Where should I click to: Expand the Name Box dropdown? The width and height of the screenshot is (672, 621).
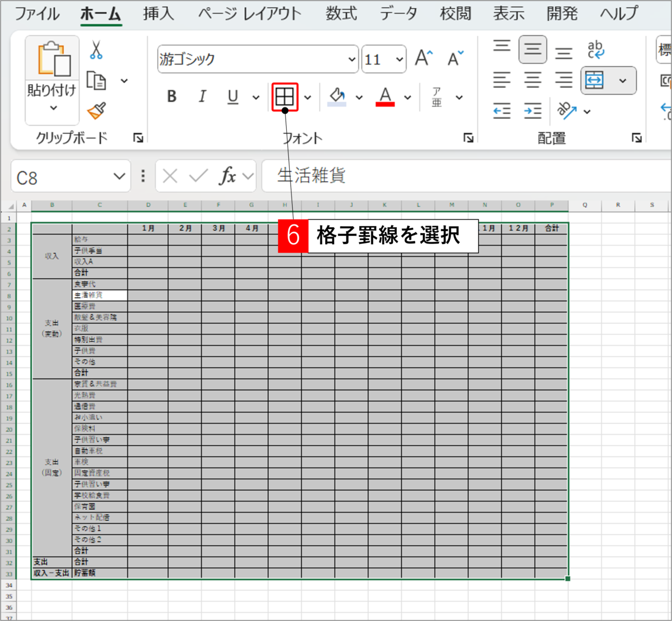coord(119,176)
